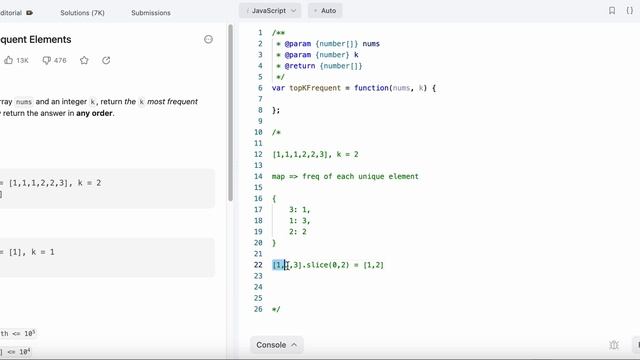This screenshot has width=640, height=360.
Task: Click the curly braces format code icon
Action: point(630,11)
